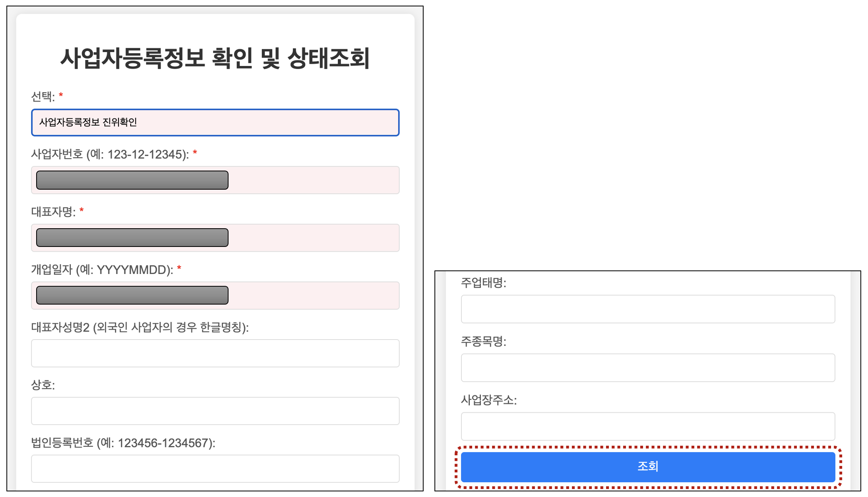The image size is (868, 497).
Task: Click the 사업자번호 (예: 123-12-12345) label
Action: (x=110, y=154)
